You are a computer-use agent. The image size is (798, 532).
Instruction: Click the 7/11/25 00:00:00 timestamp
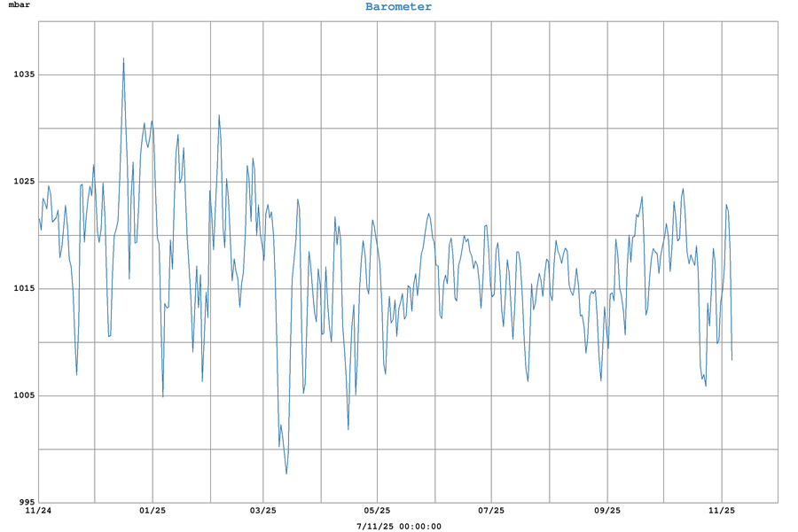pyautogui.click(x=398, y=526)
